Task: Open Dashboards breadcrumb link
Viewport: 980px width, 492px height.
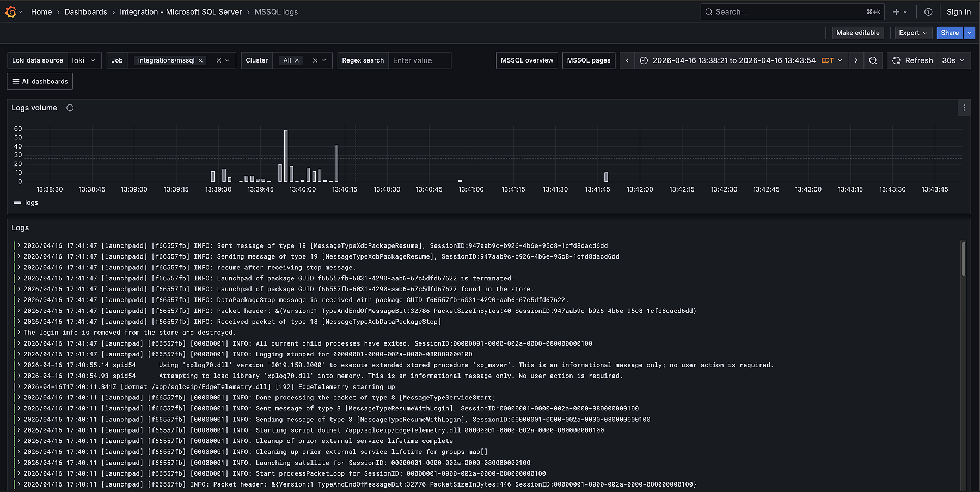Action: click(x=86, y=11)
